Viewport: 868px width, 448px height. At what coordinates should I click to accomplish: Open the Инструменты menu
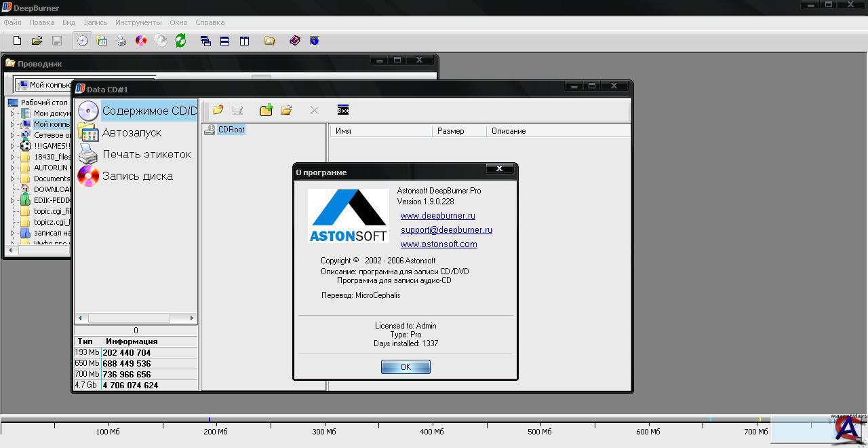click(138, 22)
